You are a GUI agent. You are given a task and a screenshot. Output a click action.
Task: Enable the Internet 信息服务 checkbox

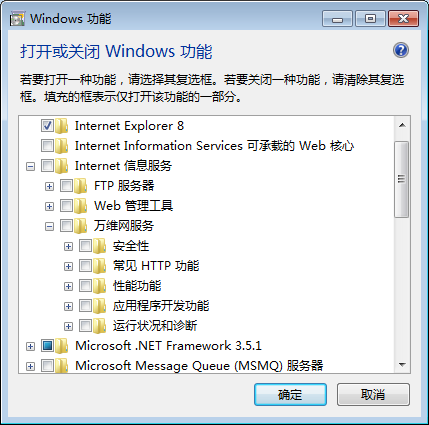click(47, 166)
